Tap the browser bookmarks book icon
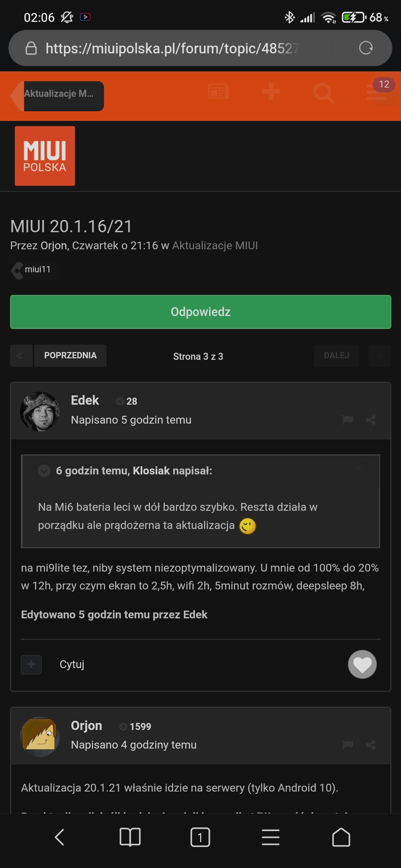The width and height of the screenshot is (401, 868). 130,837
